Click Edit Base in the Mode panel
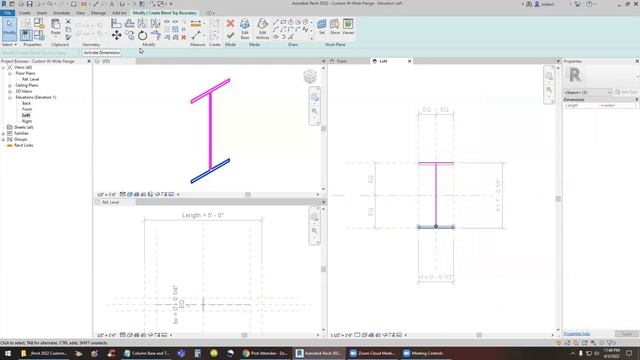This screenshot has width=640, height=360. point(245,29)
